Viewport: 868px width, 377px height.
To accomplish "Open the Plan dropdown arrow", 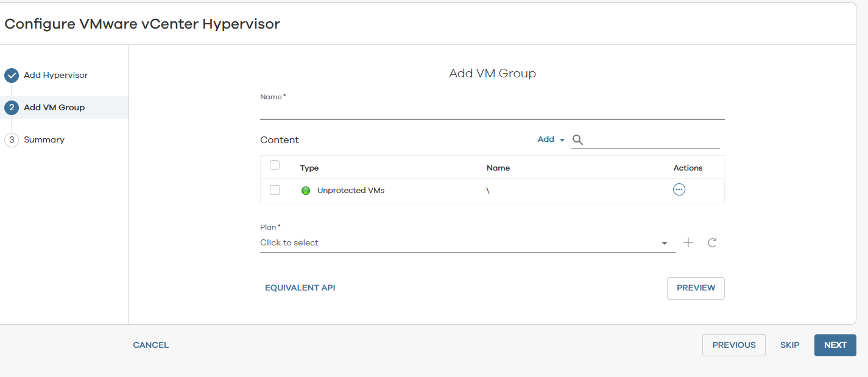I will (664, 244).
